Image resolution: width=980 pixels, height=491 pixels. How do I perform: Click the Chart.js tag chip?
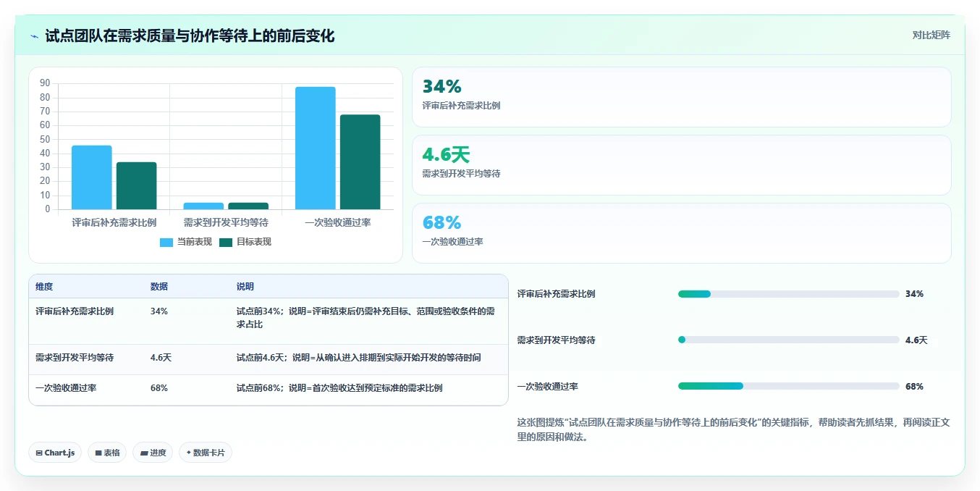tap(55, 453)
